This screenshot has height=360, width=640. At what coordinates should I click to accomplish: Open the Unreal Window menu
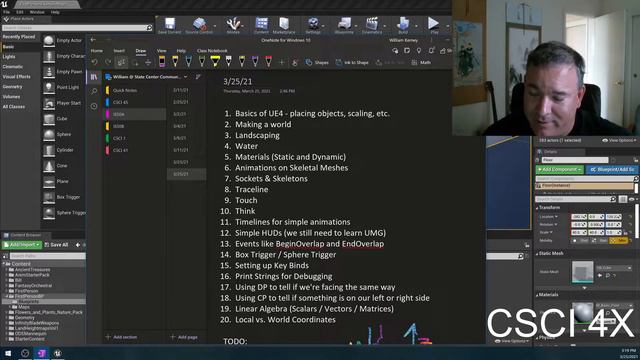point(37,12)
